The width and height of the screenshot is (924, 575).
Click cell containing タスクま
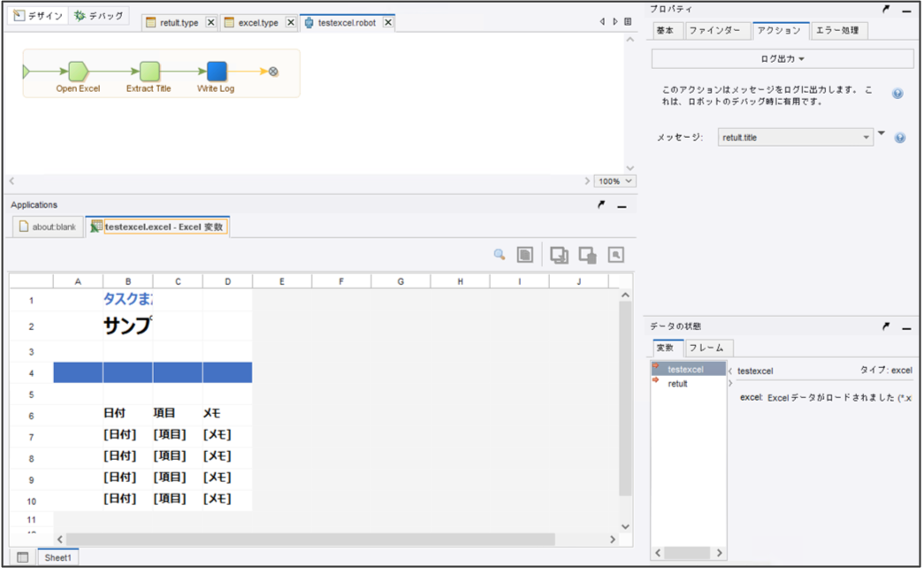coord(128,300)
